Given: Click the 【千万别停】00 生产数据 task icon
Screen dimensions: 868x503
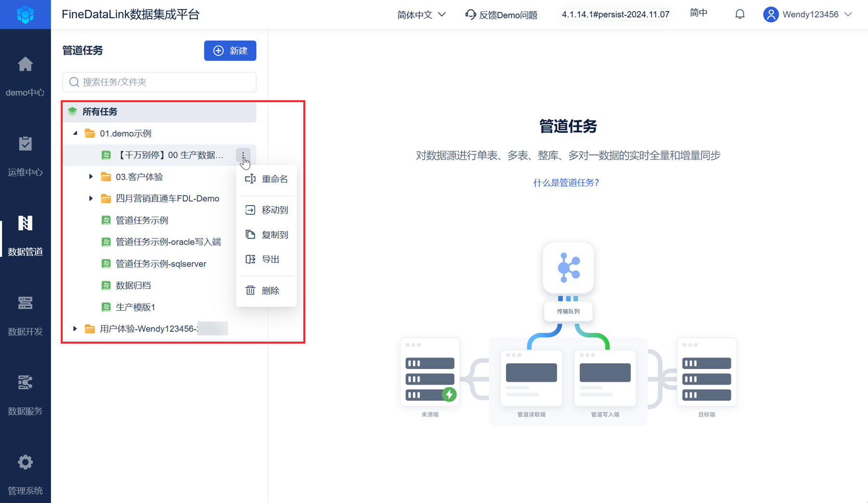Looking at the screenshot, I should (106, 155).
